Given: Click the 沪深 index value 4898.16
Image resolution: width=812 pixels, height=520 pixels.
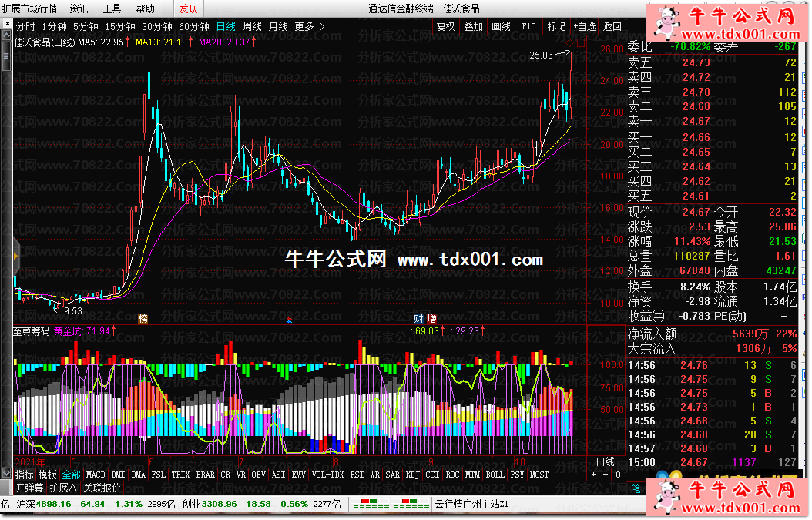Looking at the screenshot, I should [x=54, y=504].
